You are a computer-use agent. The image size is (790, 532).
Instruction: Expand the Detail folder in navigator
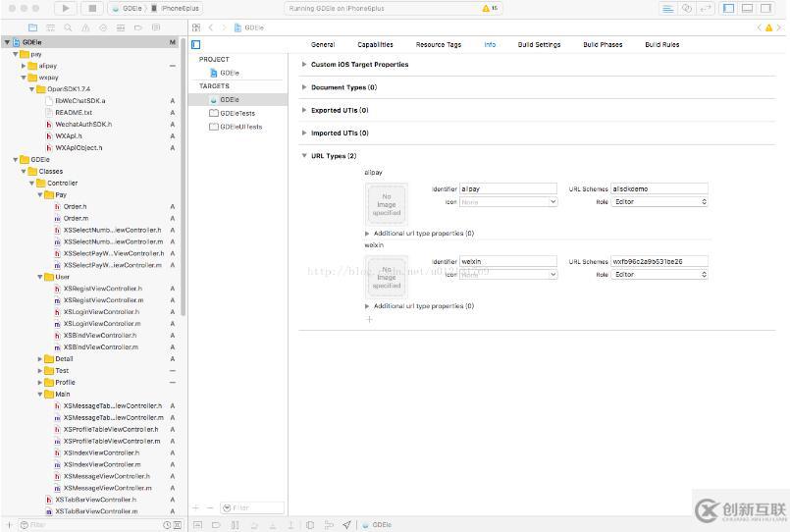40,359
